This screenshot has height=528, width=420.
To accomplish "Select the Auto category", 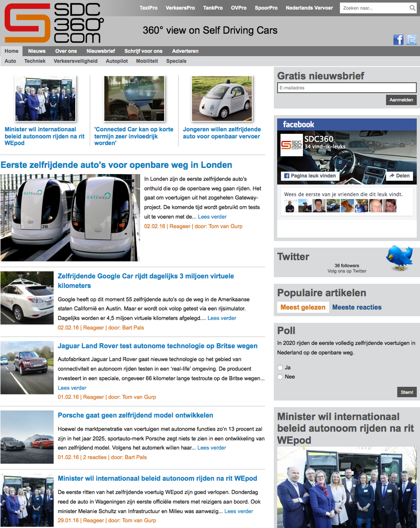I will 10,61.
